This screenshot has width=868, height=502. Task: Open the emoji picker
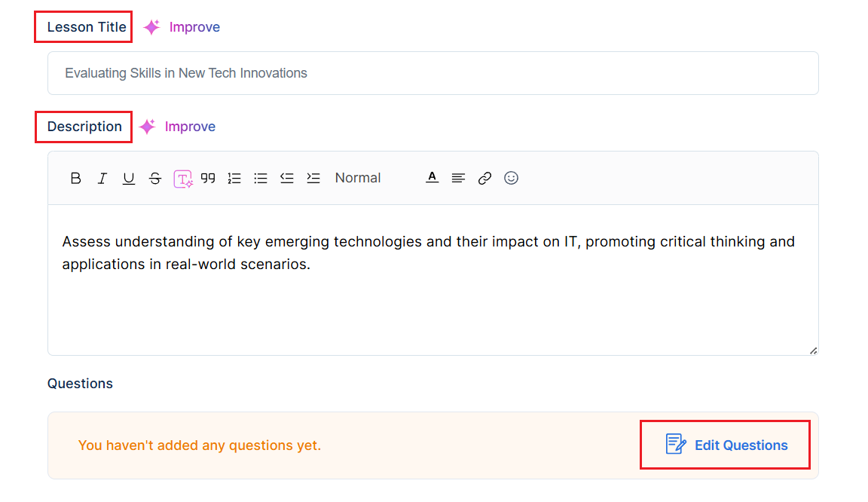coord(511,178)
